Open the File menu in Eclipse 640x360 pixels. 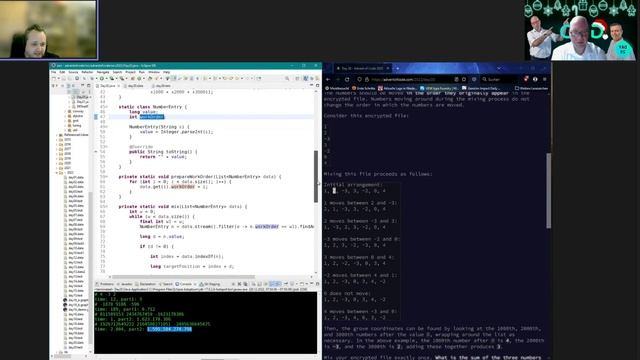tap(53, 72)
